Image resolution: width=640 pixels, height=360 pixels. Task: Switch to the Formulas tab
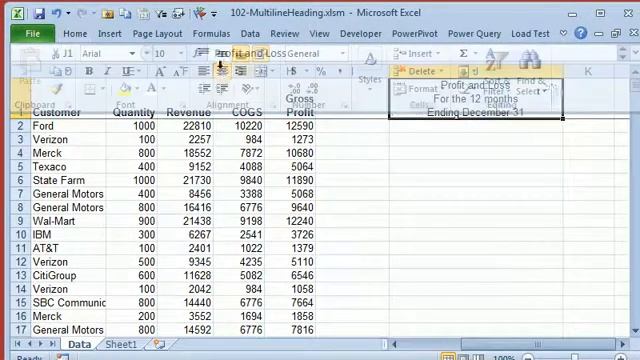point(211,33)
